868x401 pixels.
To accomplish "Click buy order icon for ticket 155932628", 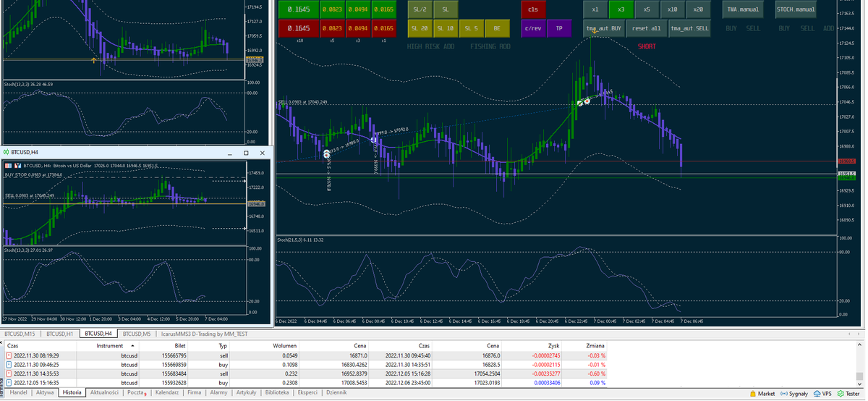I will [x=9, y=382].
